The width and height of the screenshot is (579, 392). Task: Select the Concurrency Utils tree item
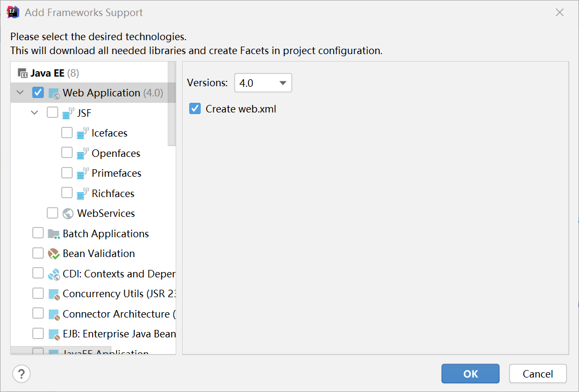click(119, 294)
